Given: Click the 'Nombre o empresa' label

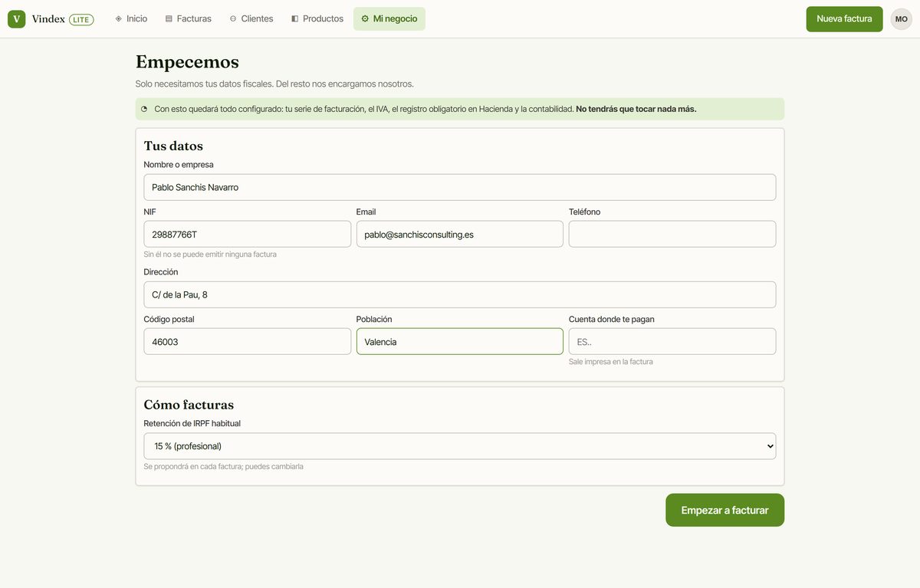Looking at the screenshot, I should coord(179,164).
